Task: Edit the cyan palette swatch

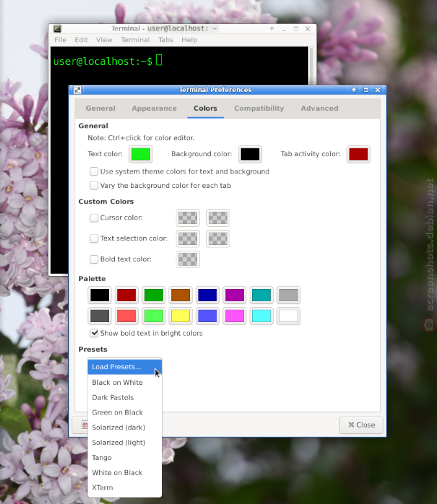Action: tap(261, 316)
